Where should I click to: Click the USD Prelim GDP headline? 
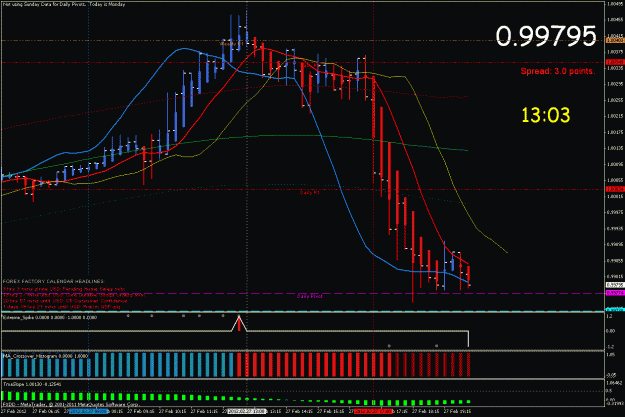pos(61,307)
